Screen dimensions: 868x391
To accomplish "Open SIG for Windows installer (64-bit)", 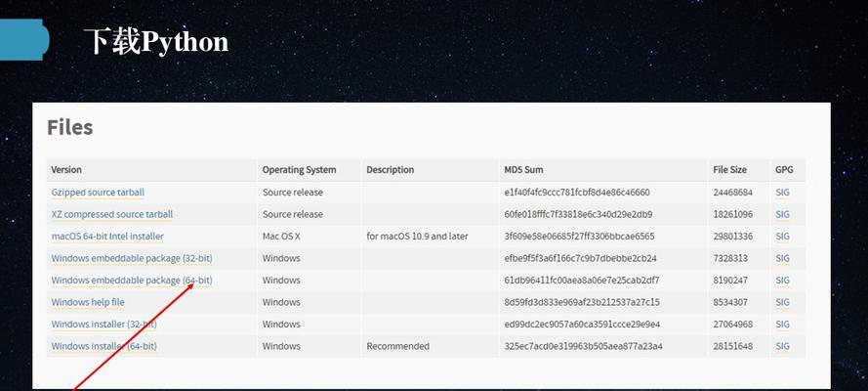I will [x=782, y=346].
